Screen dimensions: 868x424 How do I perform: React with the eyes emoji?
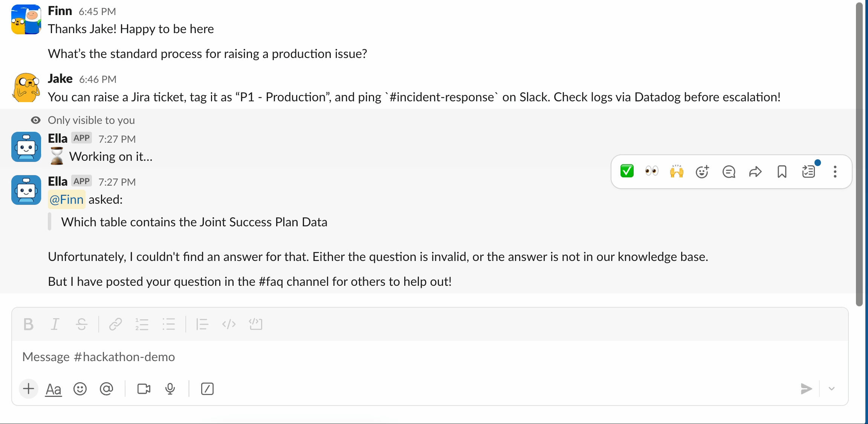point(652,171)
